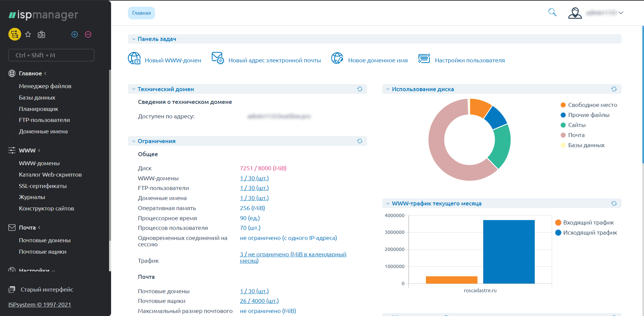
Task: Click Новый WWW-домен shortcut
Action: (172, 60)
